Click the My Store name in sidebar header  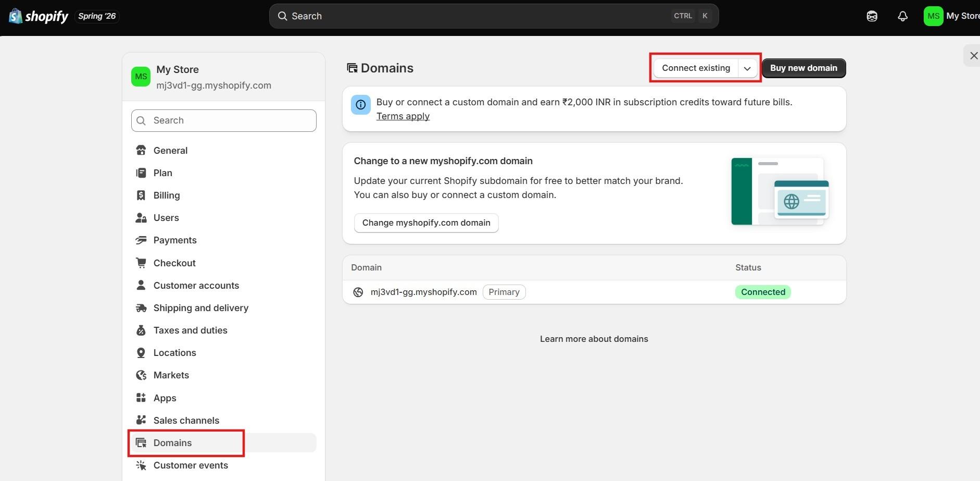pyautogui.click(x=178, y=69)
